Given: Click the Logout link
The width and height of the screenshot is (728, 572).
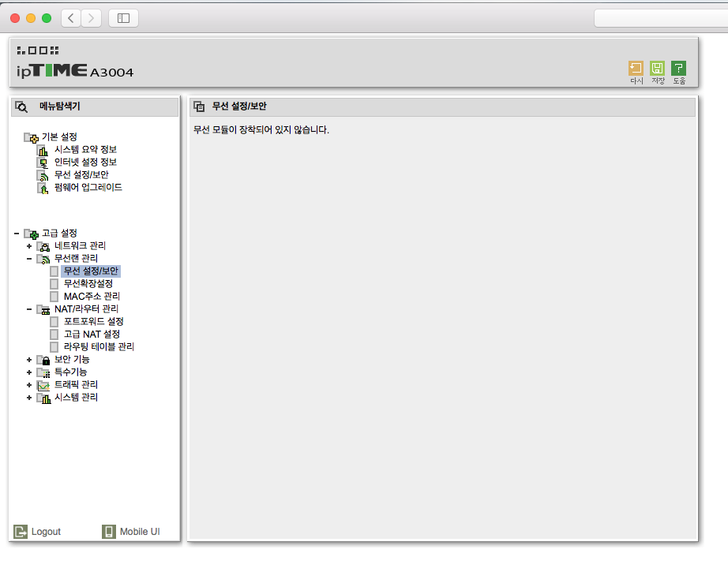Looking at the screenshot, I should click(46, 532).
